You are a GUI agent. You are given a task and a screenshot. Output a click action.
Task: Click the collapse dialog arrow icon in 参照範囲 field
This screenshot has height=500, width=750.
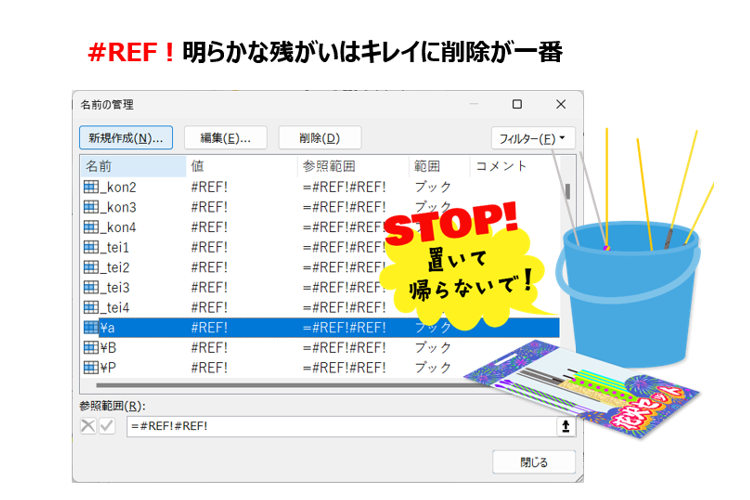[566, 426]
